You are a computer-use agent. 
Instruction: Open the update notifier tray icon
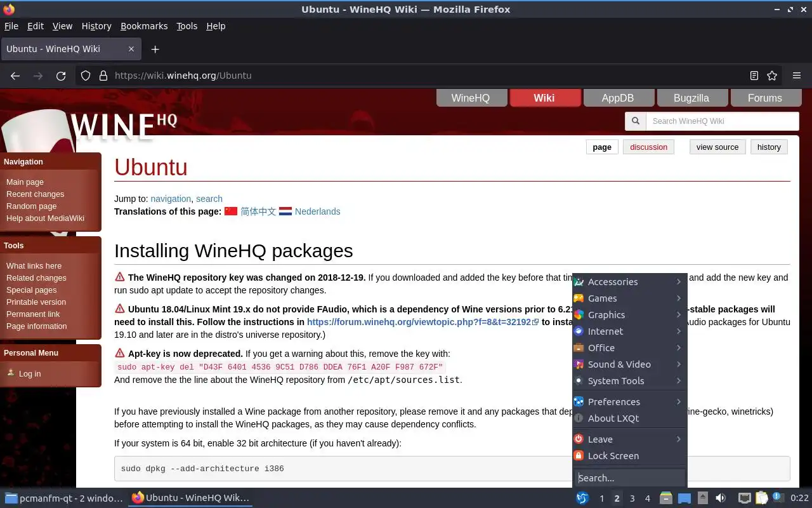click(777, 498)
